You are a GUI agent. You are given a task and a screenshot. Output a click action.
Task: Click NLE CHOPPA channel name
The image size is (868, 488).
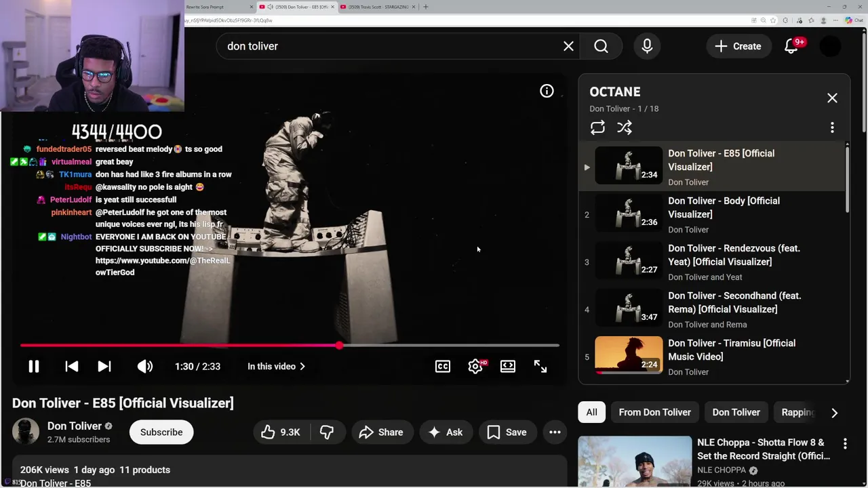click(x=722, y=470)
